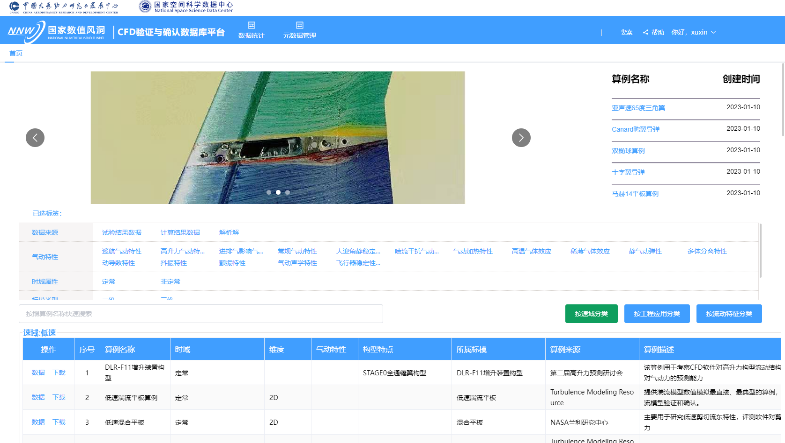
Task: Click the 算例来源 column header
Action: pos(565,349)
